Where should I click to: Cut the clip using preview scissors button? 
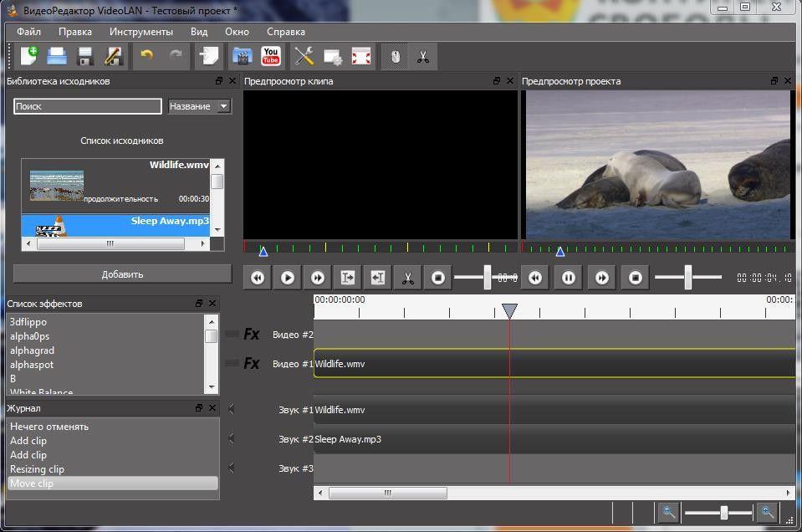click(407, 278)
